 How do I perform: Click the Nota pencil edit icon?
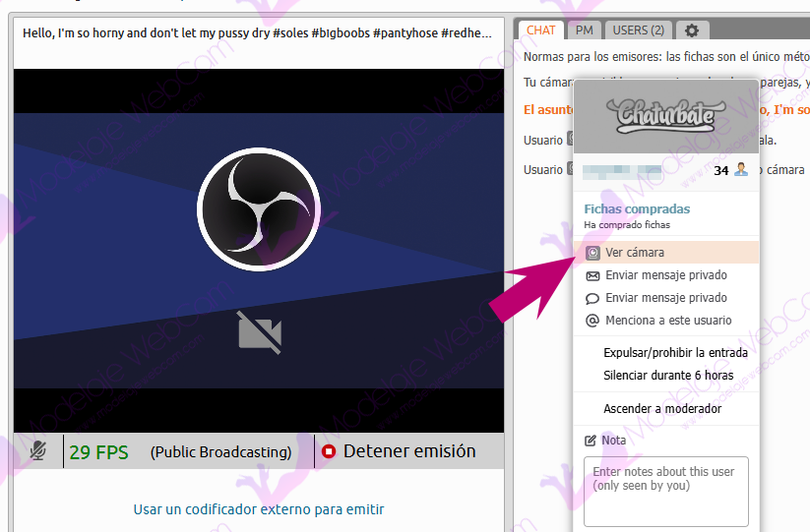click(x=591, y=440)
